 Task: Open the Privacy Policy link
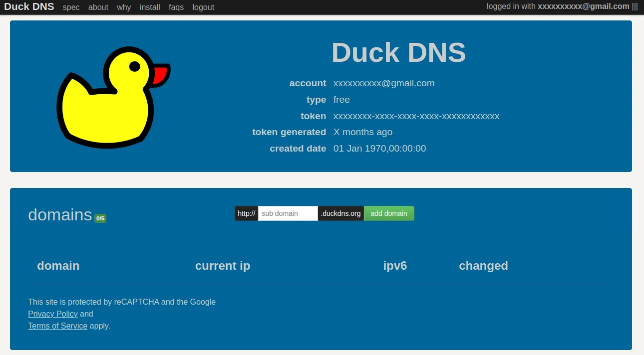click(x=53, y=314)
